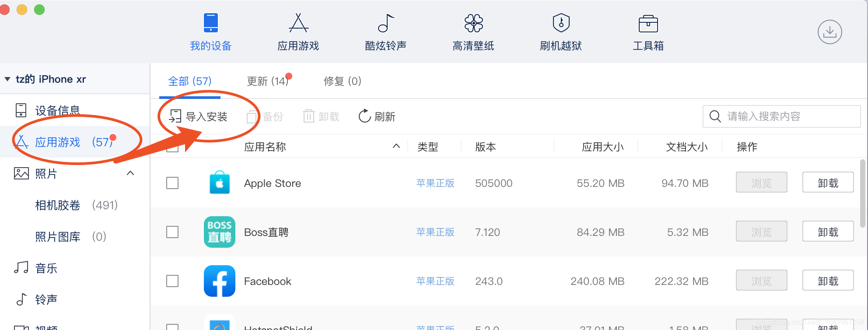
Task: Tick the Boss直聘 row checkbox
Action: click(172, 232)
